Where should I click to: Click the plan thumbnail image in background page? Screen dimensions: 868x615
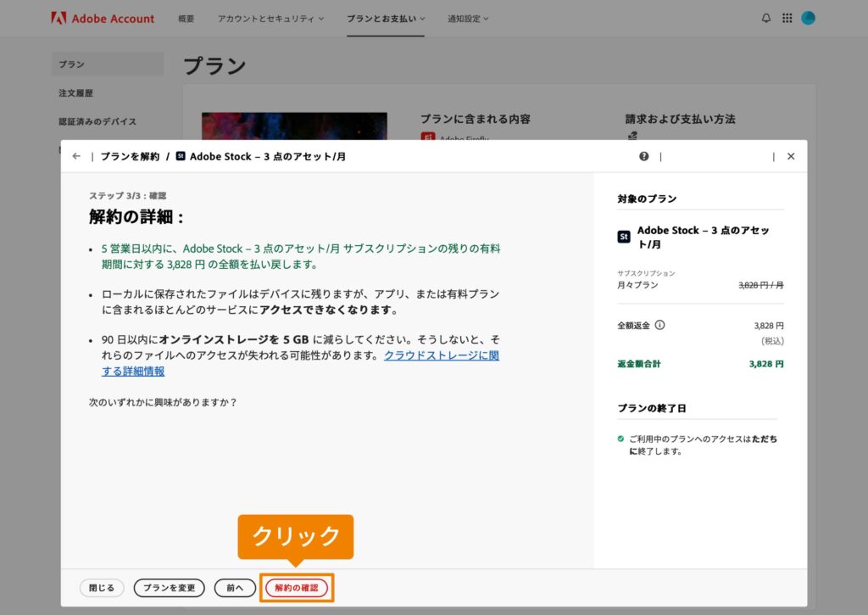294,126
